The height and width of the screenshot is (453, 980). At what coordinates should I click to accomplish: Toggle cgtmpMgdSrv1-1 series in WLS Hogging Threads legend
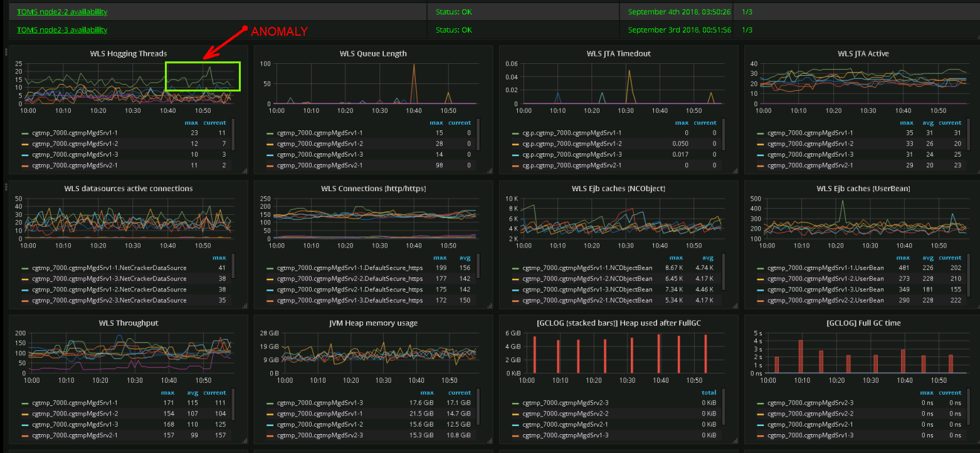coord(75,133)
